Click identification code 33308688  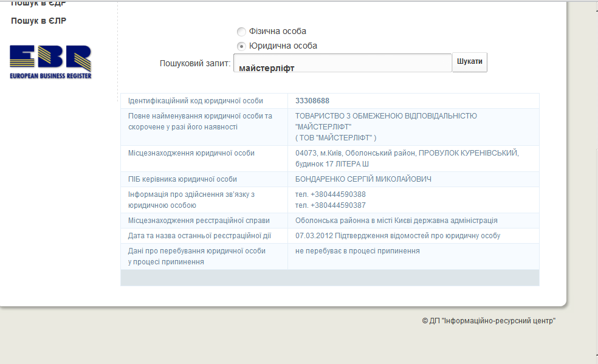pyautogui.click(x=312, y=101)
